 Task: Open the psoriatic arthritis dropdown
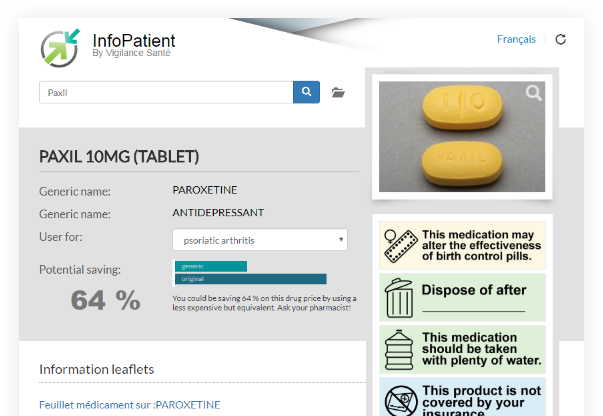coord(260,240)
